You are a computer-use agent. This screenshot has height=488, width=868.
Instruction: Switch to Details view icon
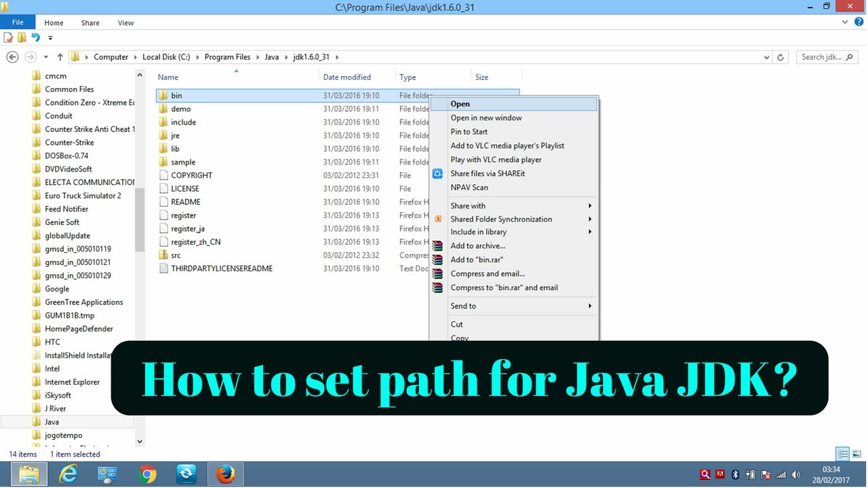pyautogui.click(x=843, y=454)
